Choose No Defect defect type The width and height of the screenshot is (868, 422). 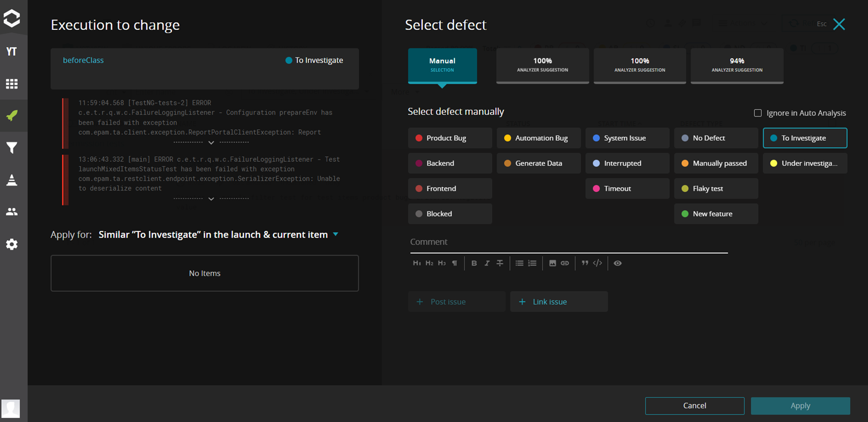(716, 138)
